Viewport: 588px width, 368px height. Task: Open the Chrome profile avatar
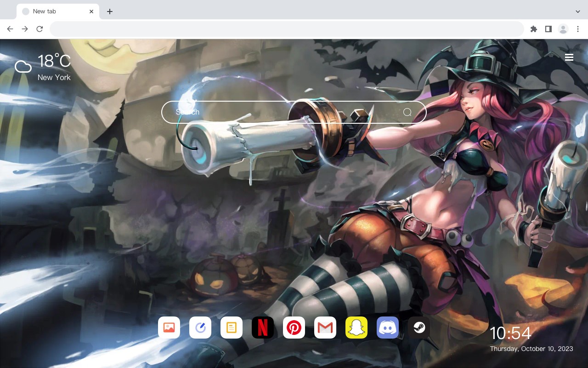(x=563, y=29)
